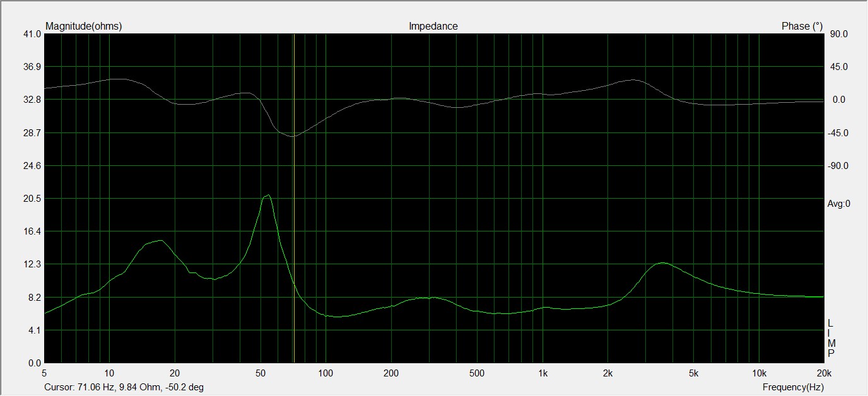The image size is (868, 396).
Task: Click the '50' frequency axis label
Action: pyautogui.click(x=261, y=372)
